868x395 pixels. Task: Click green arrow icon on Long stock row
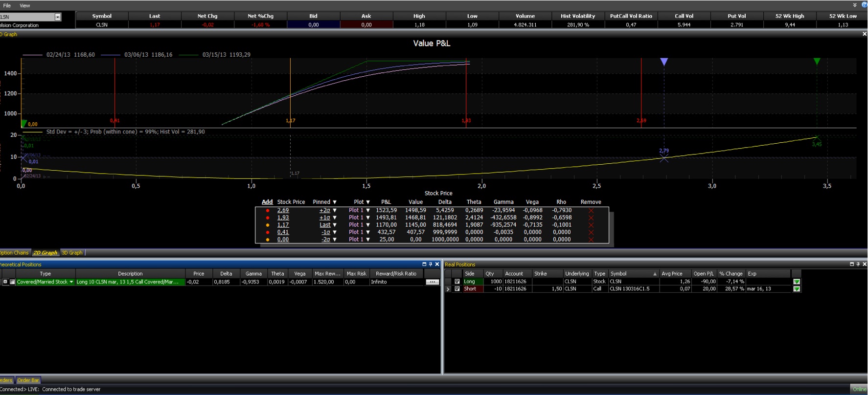coord(797,282)
